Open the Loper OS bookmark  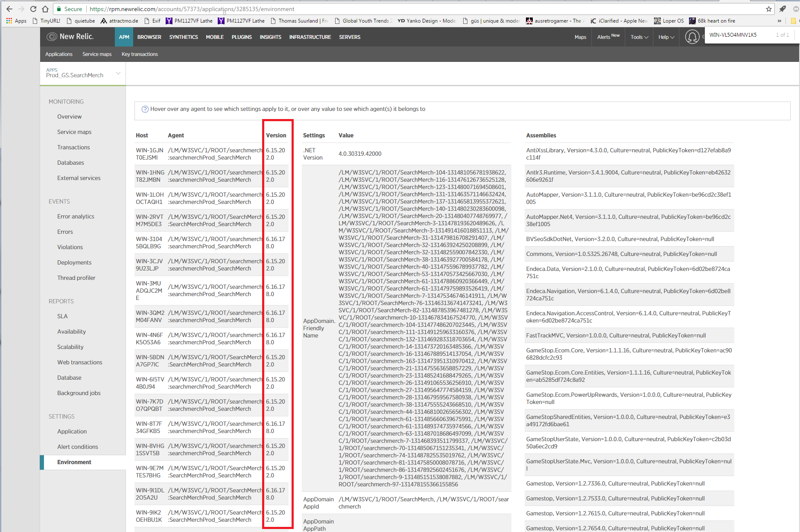(669, 20)
